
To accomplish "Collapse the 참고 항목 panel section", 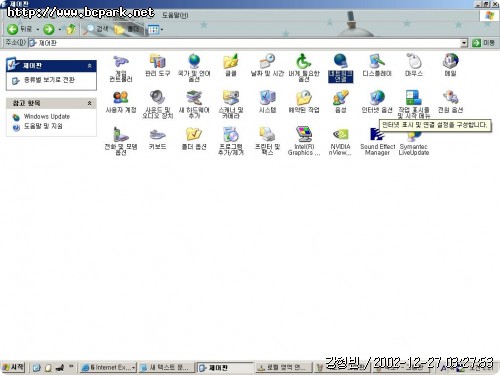I will (x=89, y=103).
